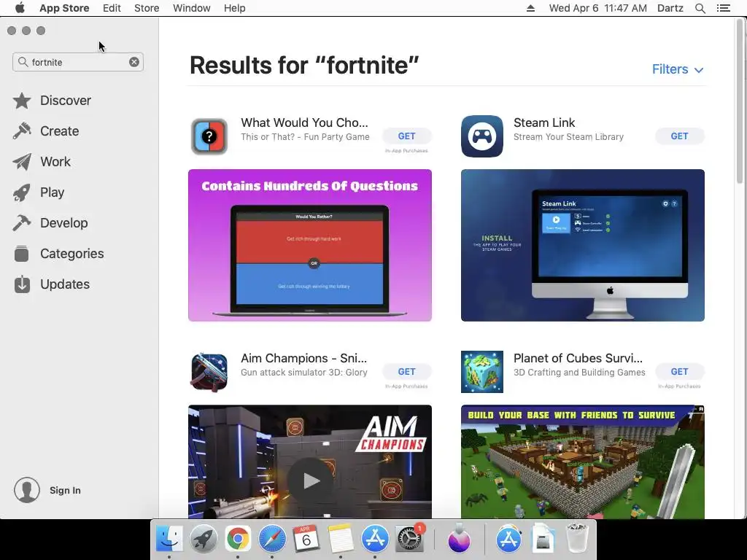Open the Planet of Cubes app icon

(x=482, y=372)
